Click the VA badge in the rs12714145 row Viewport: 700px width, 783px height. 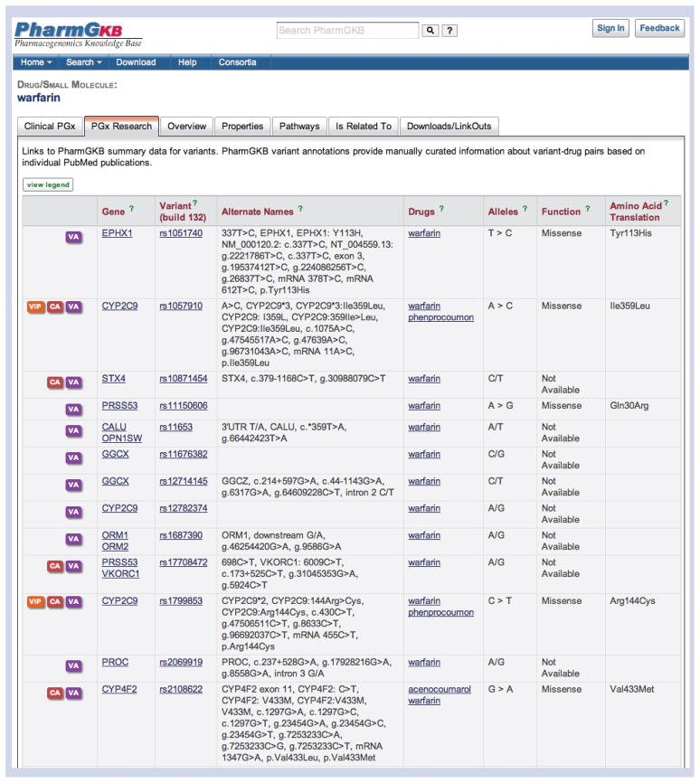[73, 485]
